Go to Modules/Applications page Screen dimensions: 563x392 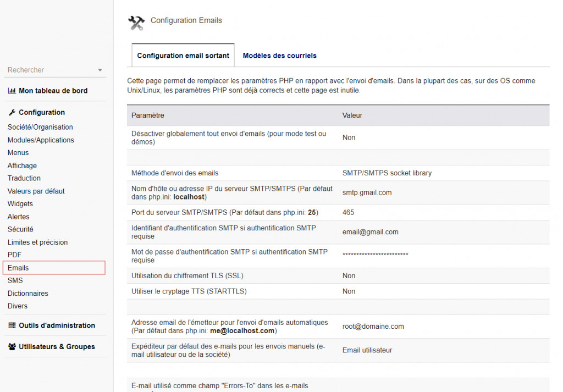[x=41, y=140]
